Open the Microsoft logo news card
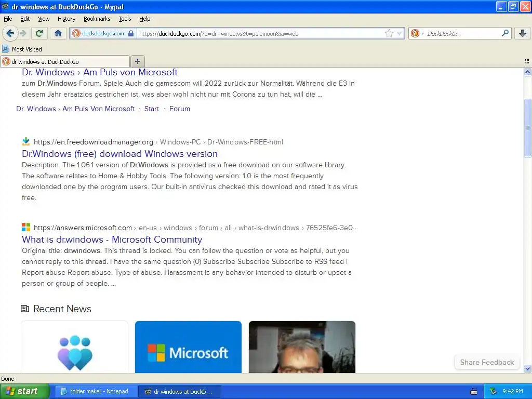Viewport: 532px width, 399px height. click(x=188, y=347)
